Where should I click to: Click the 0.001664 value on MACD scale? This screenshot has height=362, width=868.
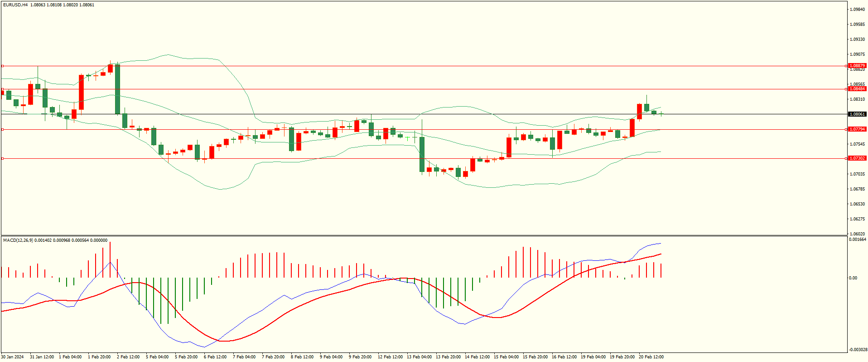[x=857, y=239]
